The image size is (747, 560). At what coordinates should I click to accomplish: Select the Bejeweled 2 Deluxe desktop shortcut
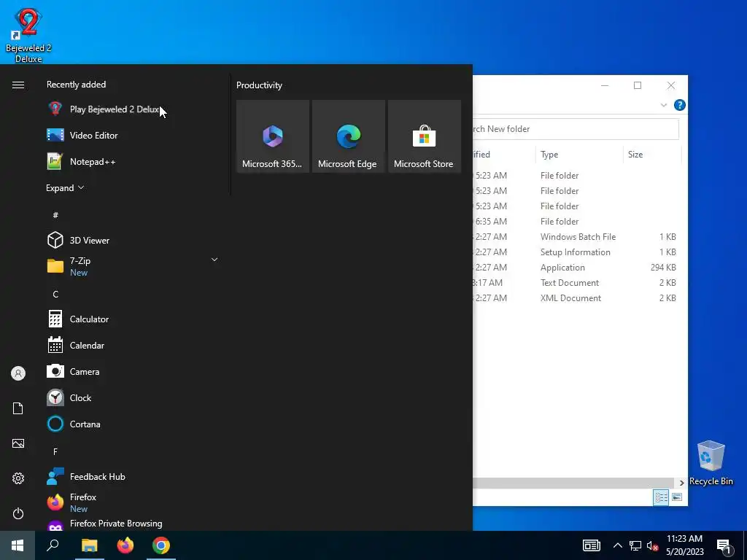pos(28,34)
